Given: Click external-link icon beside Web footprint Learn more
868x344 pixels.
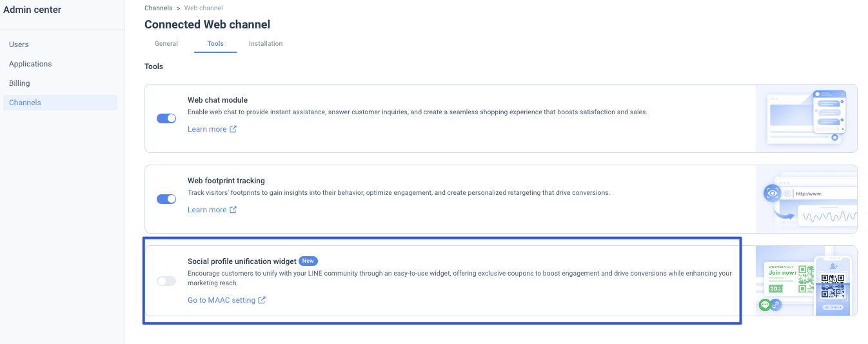Looking at the screenshot, I should (x=233, y=210).
